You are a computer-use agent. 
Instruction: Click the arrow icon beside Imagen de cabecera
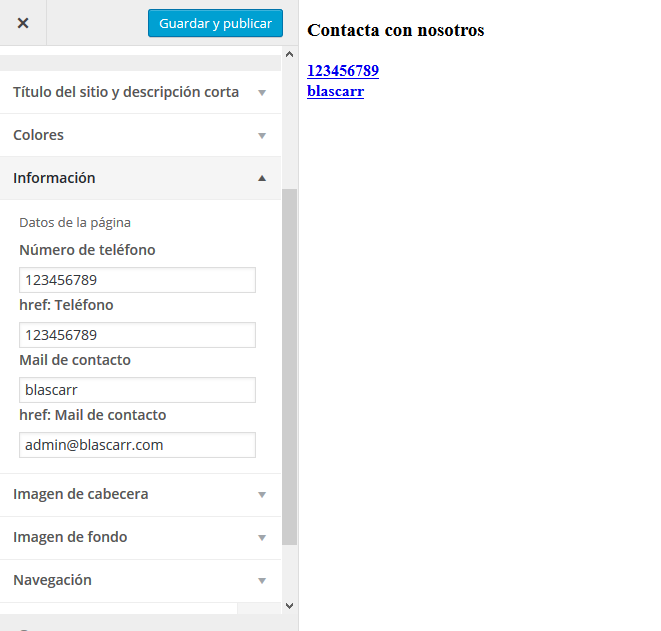pyautogui.click(x=262, y=495)
